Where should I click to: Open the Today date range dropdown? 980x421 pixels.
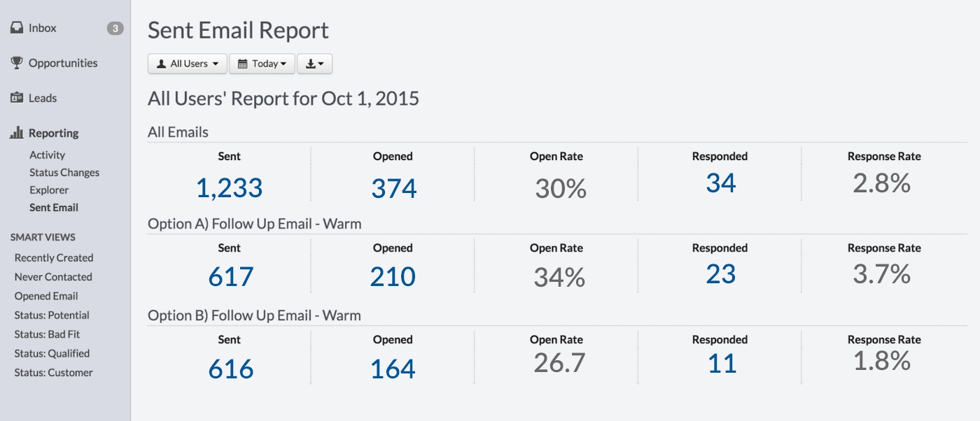262,64
